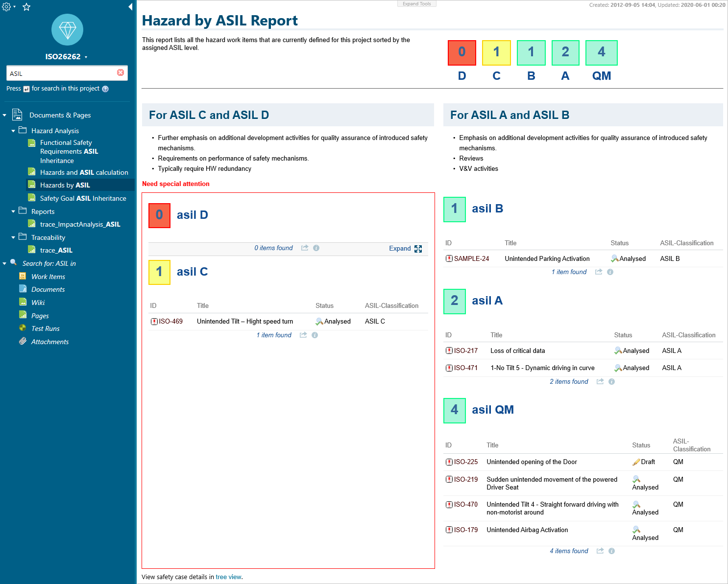This screenshot has width=728, height=584.
Task: Open Safety Goal ASIL Inheritance page
Action: [x=83, y=198]
